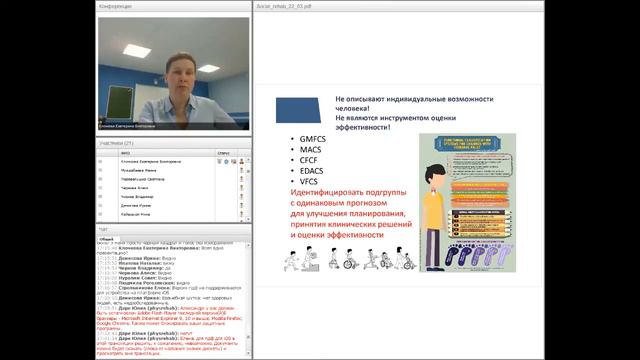The height and width of the screenshot is (360, 640).
Task: Click the row marker left of Чернова Алиса
Action: (100, 188)
